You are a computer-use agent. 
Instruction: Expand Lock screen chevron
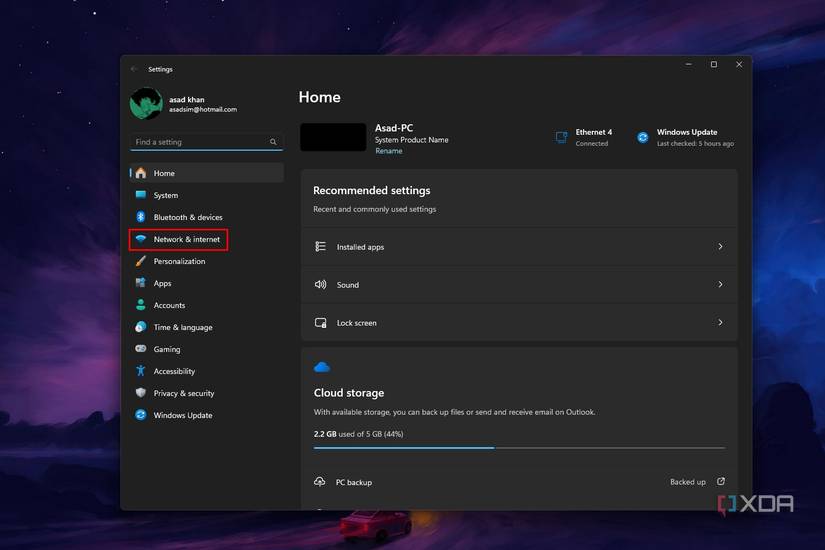(720, 322)
